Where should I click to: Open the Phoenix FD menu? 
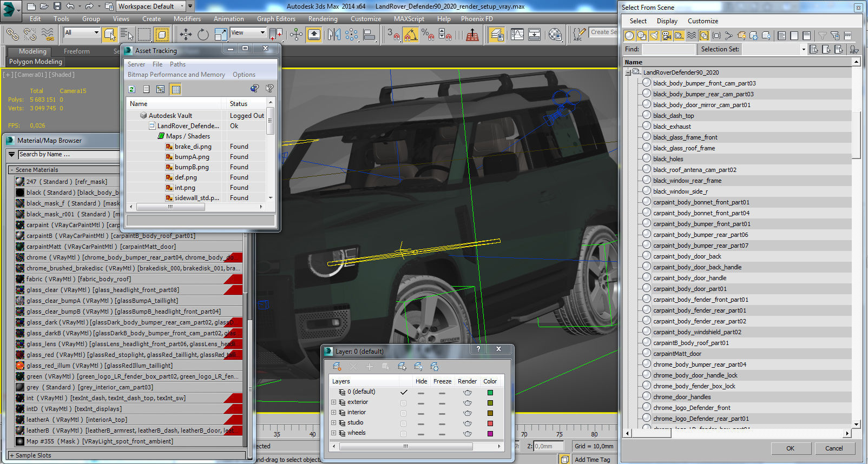point(477,19)
